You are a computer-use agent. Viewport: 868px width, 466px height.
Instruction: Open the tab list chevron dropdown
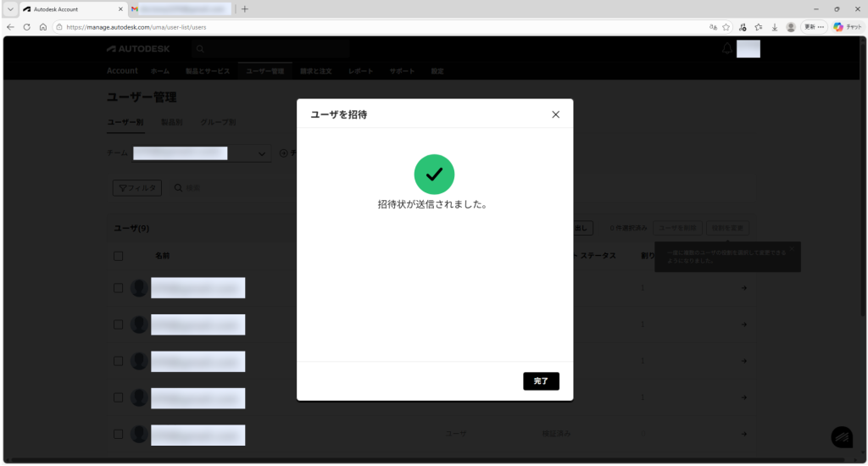click(x=10, y=9)
